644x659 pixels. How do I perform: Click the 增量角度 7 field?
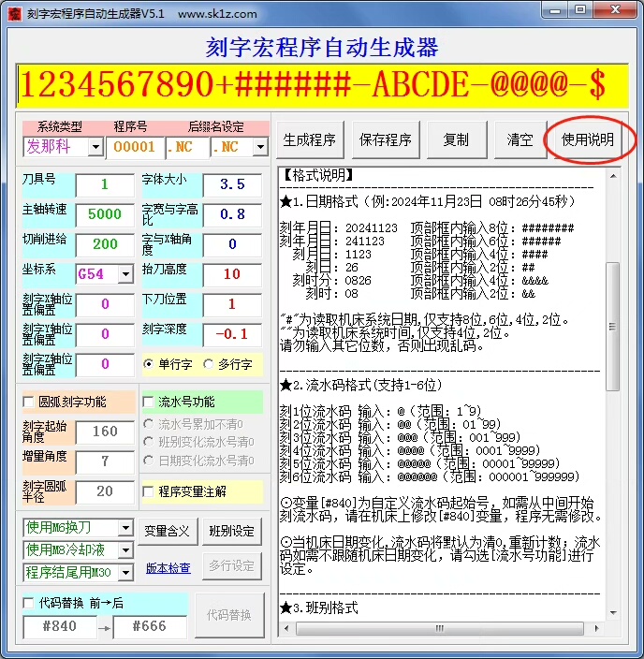click(105, 461)
